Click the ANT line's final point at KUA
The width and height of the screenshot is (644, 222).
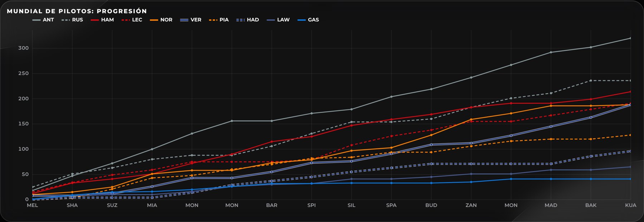click(630, 38)
